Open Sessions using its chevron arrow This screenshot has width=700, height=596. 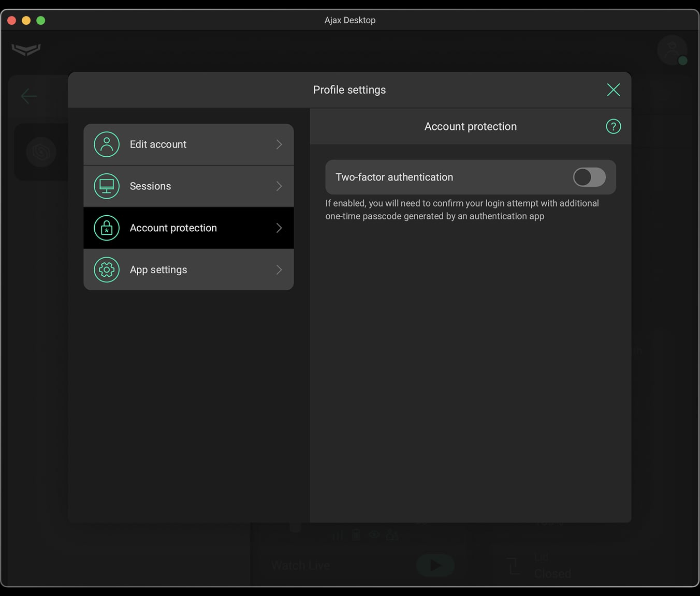(x=279, y=186)
